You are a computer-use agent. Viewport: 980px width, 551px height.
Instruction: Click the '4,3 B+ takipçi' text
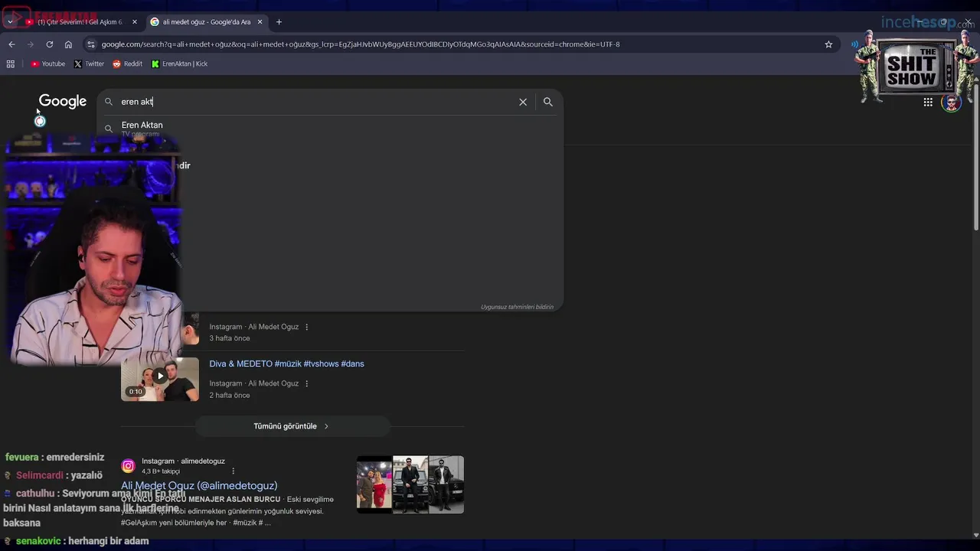pyautogui.click(x=161, y=471)
